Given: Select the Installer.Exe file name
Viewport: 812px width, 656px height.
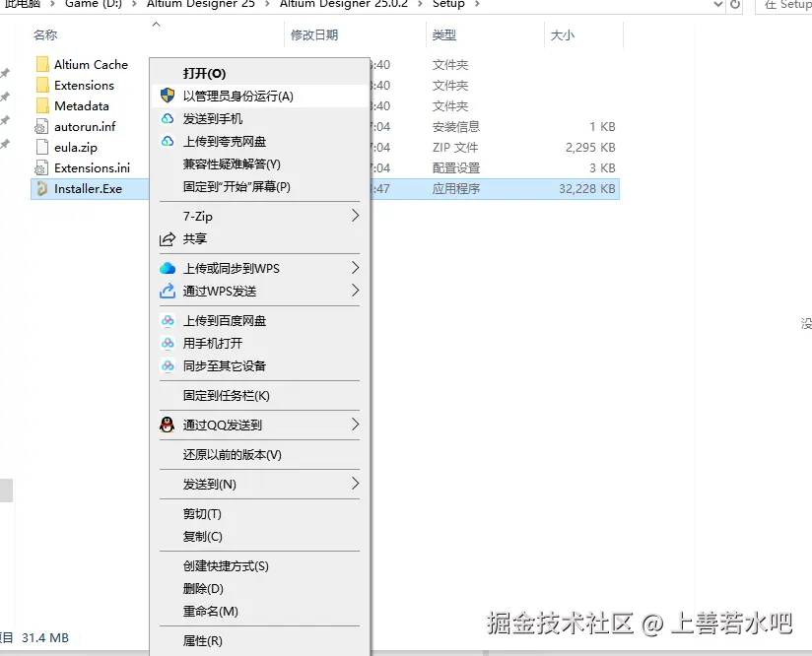Looking at the screenshot, I should [x=88, y=189].
